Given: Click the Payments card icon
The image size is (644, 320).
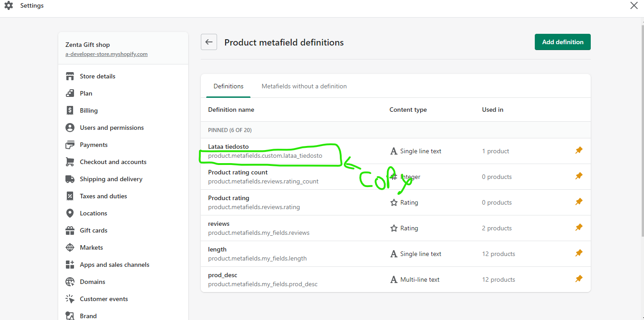Looking at the screenshot, I should click(70, 145).
